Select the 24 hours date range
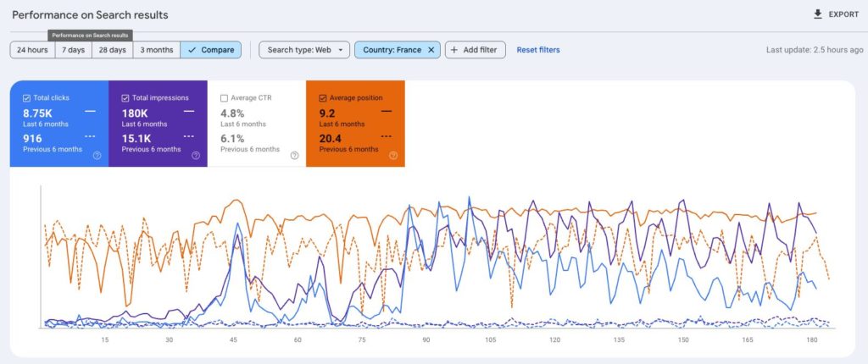 [x=32, y=50]
